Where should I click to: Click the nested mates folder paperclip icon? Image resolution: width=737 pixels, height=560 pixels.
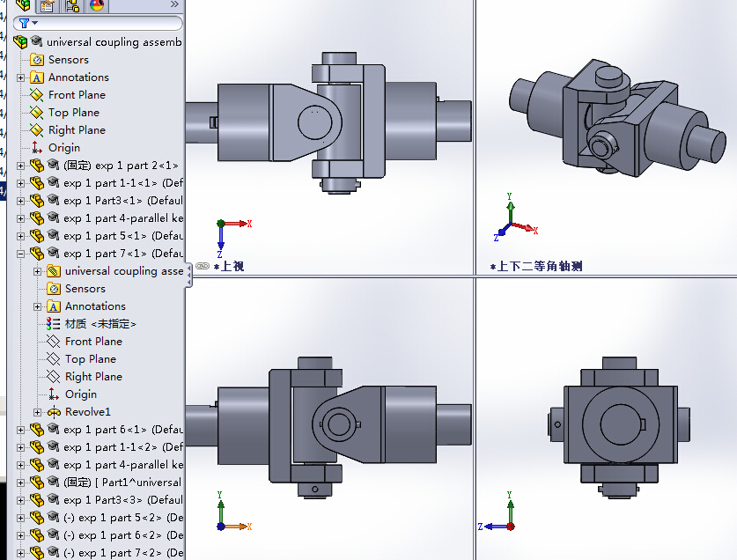click(54, 271)
